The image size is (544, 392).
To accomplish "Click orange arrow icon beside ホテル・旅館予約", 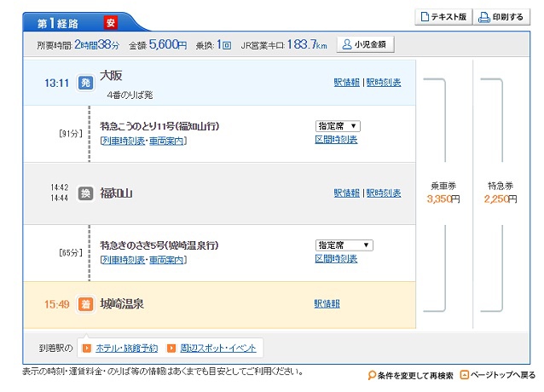I will (87, 348).
